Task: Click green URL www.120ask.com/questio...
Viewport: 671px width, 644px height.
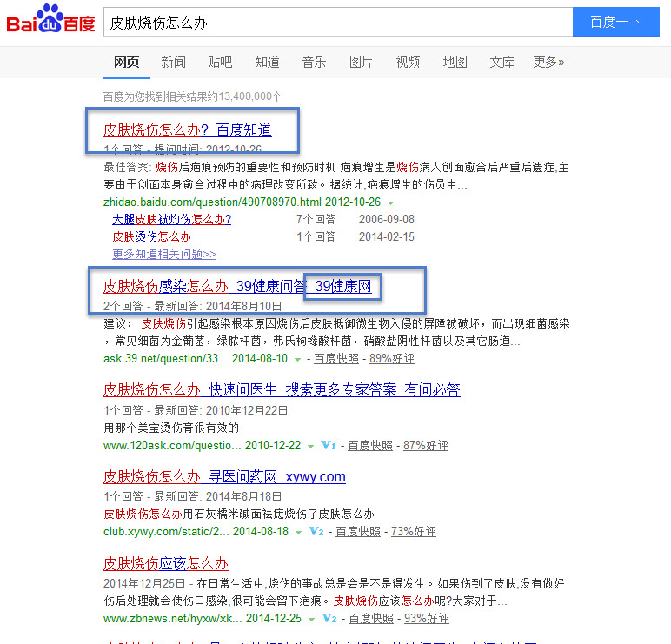Action: click(172, 446)
